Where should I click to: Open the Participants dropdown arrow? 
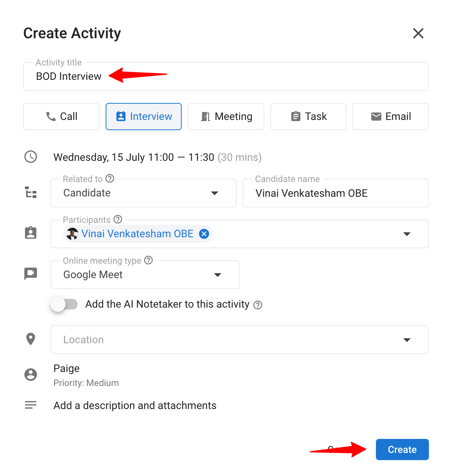[407, 234]
